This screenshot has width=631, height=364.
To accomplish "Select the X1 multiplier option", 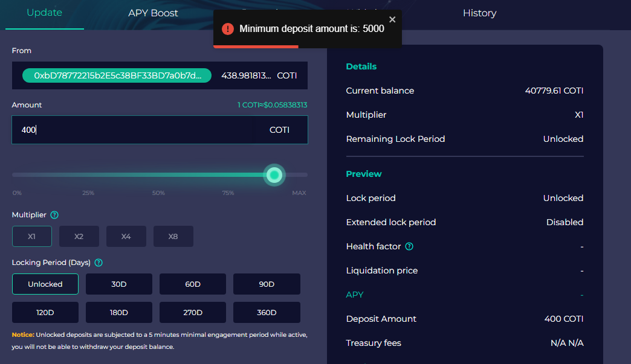I will (32, 236).
